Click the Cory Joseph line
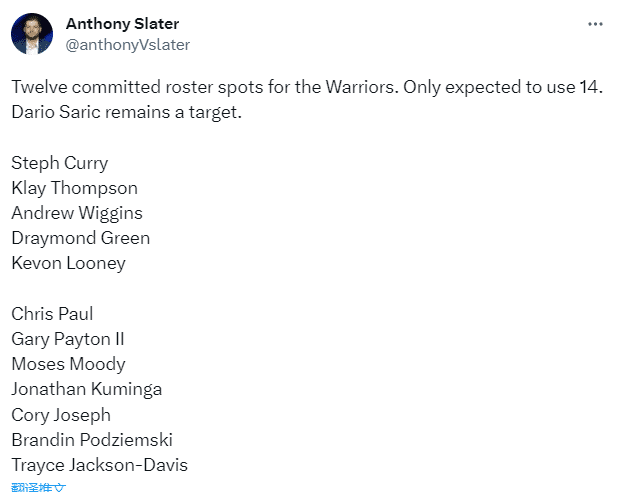 pos(61,415)
